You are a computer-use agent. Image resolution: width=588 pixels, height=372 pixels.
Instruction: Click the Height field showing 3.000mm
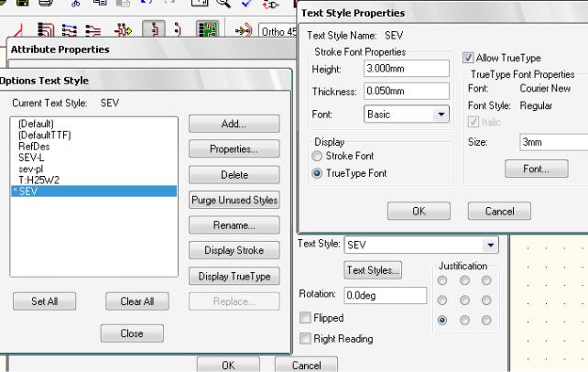(407, 69)
